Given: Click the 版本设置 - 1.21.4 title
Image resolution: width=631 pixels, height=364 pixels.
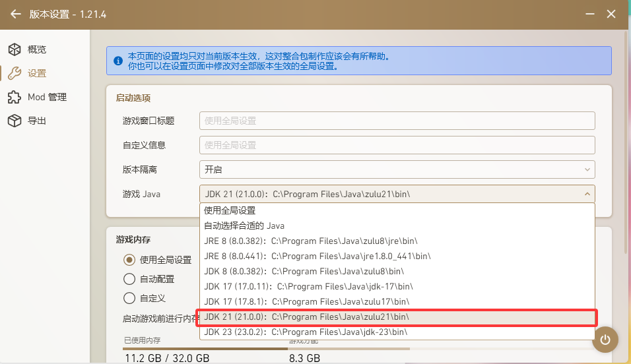Looking at the screenshot, I should tap(67, 14).
